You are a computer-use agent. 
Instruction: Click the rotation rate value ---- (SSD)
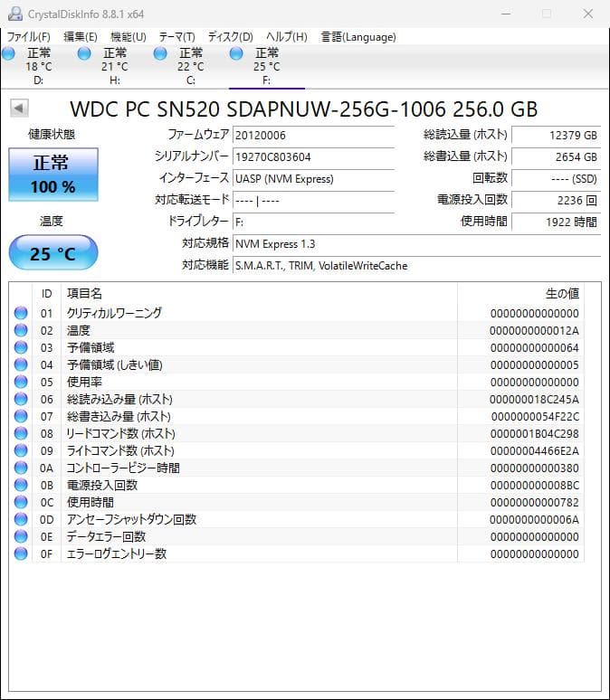(x=556, y=179)
